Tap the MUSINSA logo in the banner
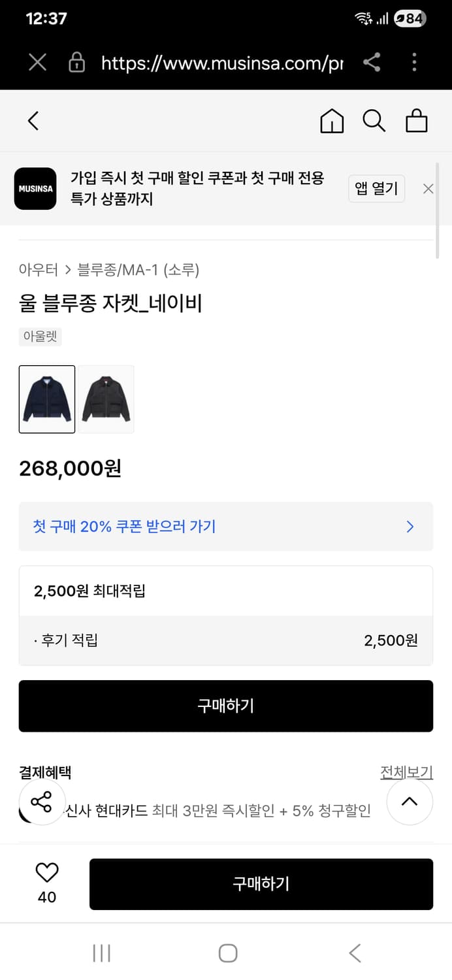The height and width of the screenshot is (980, 452). coord(35,189)
